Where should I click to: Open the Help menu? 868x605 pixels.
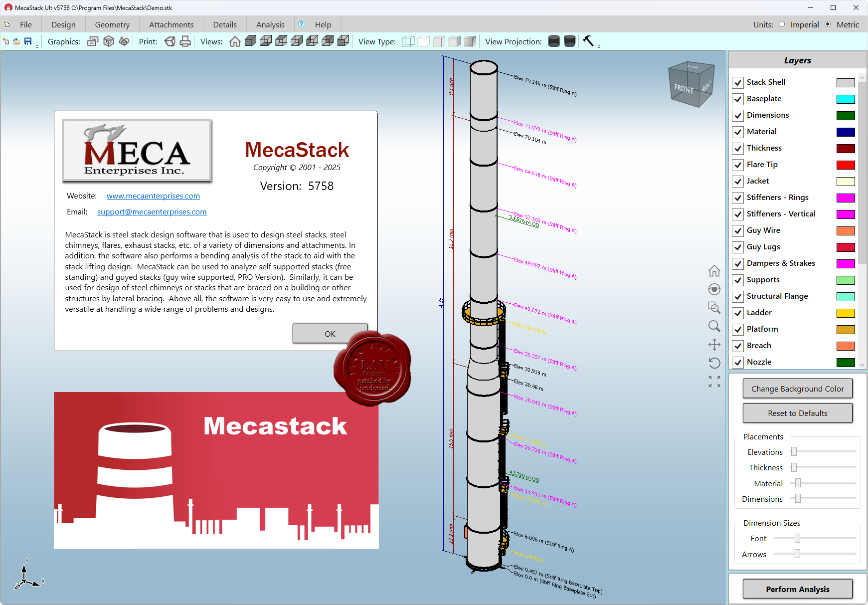(x=323, y=24)
